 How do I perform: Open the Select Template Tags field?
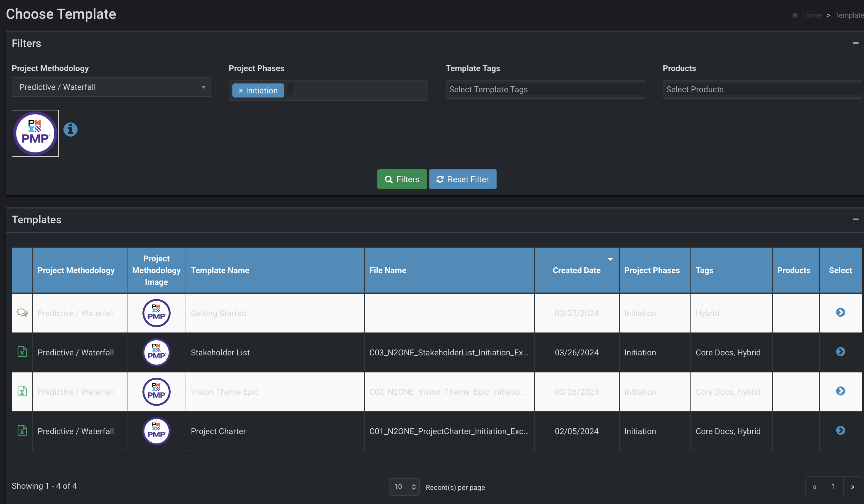[545, 90]
